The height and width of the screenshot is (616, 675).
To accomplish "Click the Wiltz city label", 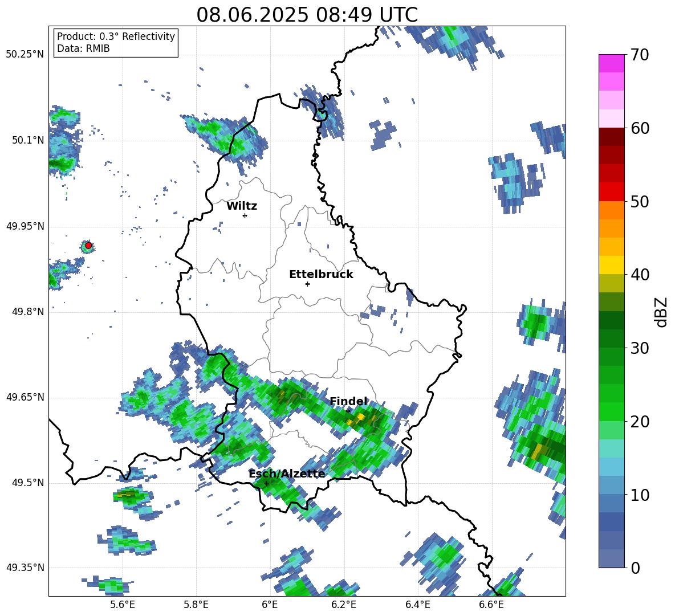I will pyautogui.click(x=242, y=206).
